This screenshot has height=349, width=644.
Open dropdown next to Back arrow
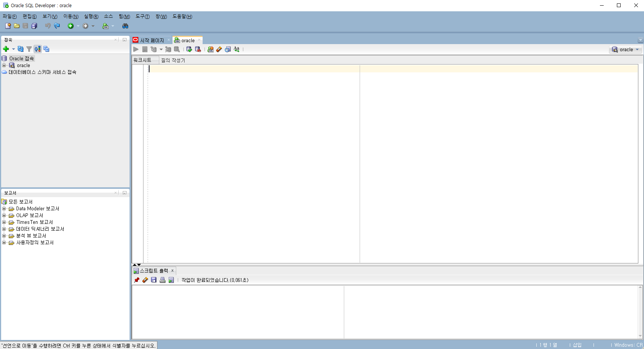[x=78, y=26]
